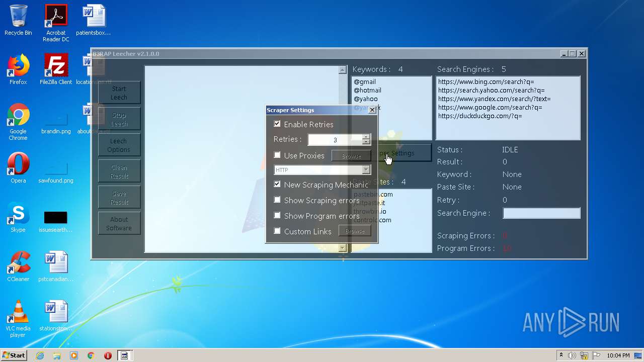Open Skype desktop shortcut
Image resolution: width=644 pixels, height=362 pixels.
pos(18,217)
